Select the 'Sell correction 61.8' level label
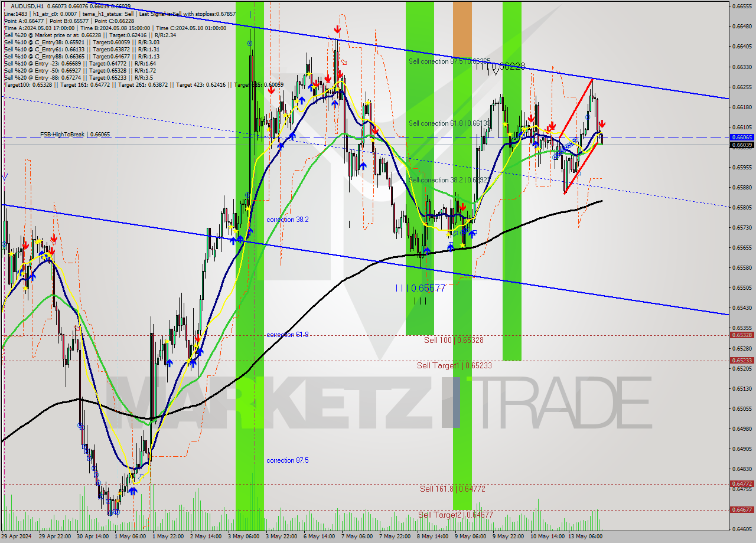Viewport: 756px width, 543px height. coord(449,123)
